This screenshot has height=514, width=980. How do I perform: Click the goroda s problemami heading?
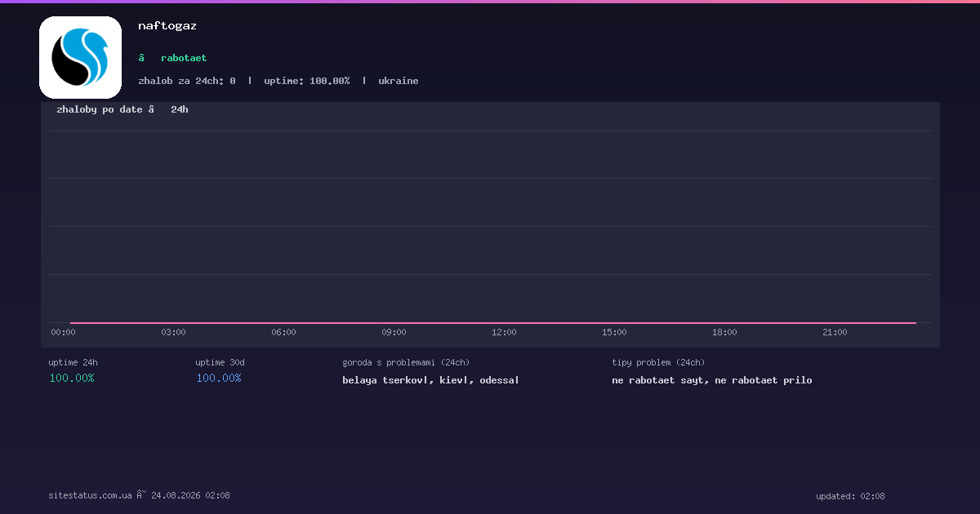(406, 362)
